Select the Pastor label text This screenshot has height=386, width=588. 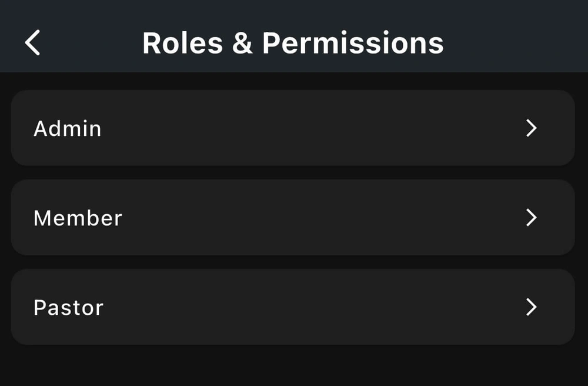coord(68,307)
